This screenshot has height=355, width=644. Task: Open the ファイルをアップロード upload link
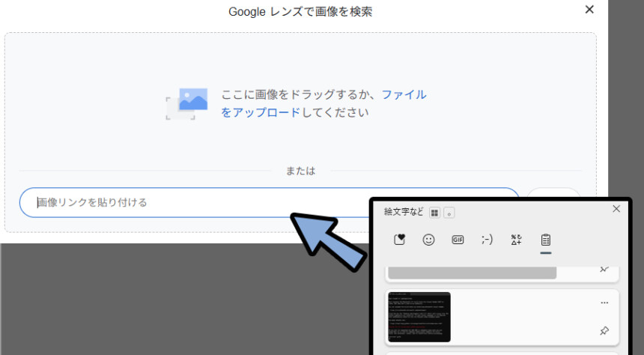(323, 103)
